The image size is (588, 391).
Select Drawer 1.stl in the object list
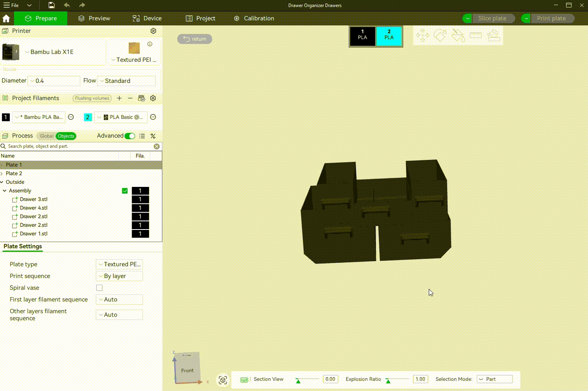pos(34,234)
